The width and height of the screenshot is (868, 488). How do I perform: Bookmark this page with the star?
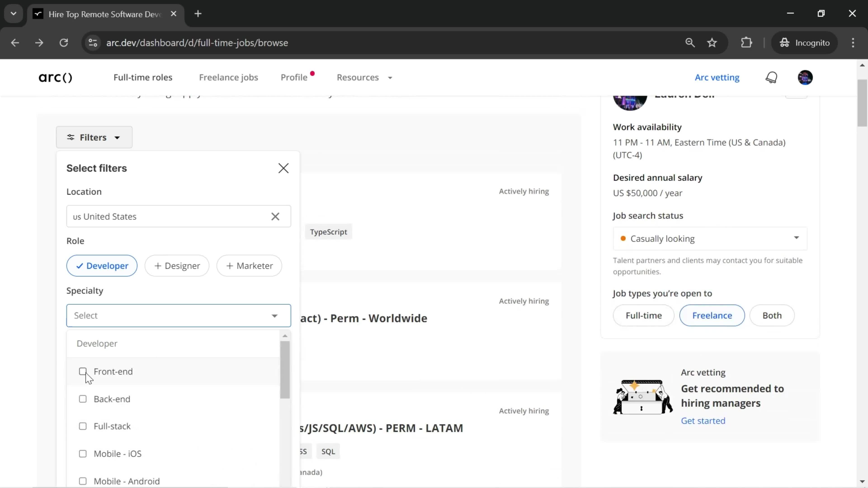click(x=712, y=43)
